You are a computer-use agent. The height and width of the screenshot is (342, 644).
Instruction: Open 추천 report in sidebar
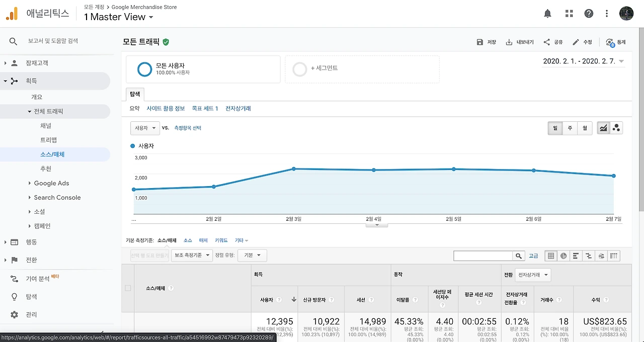pyautogui.click(x=46, y=169)
